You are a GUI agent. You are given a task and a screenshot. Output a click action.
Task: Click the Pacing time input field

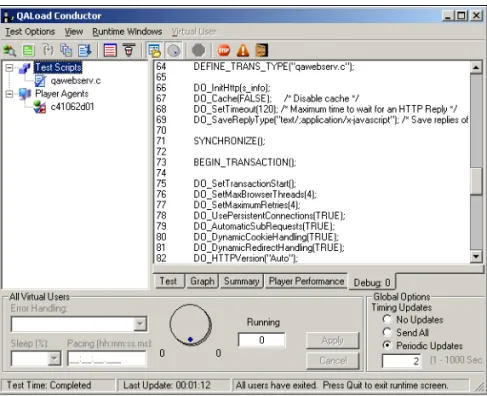click(107, 359)
